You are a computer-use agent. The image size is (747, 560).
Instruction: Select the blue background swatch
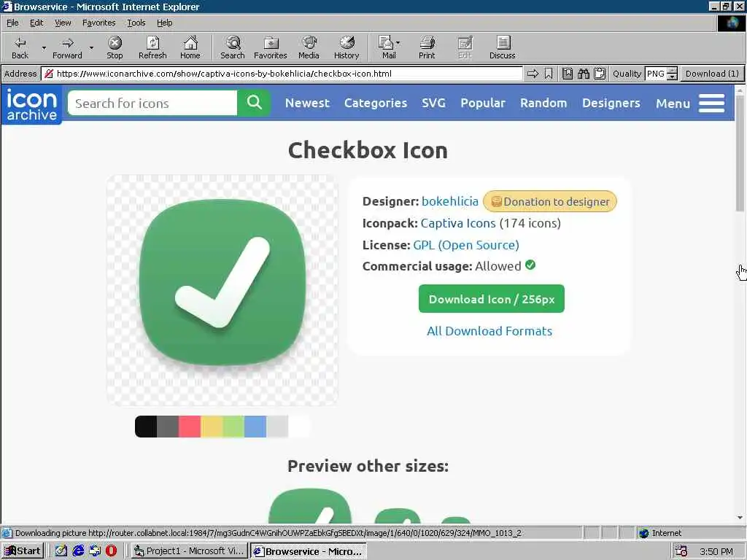tap(255, 426)
